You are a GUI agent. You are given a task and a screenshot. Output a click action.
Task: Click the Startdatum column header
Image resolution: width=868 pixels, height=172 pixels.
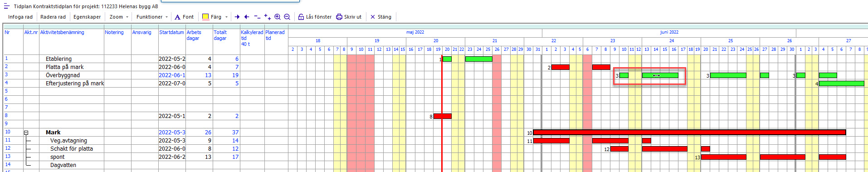pyautogui.click(x=171, y=32)
